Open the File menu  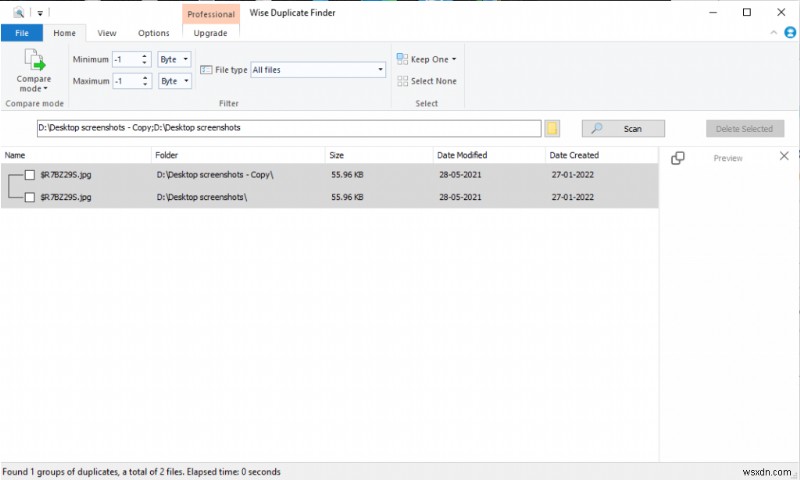[x=22, y=33]
